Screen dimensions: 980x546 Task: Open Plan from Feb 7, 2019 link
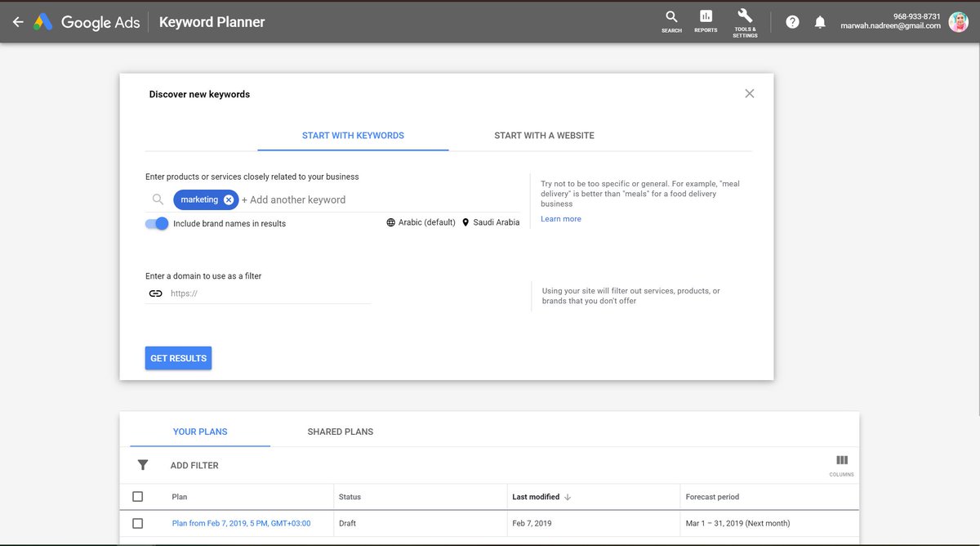click(241, 523)
